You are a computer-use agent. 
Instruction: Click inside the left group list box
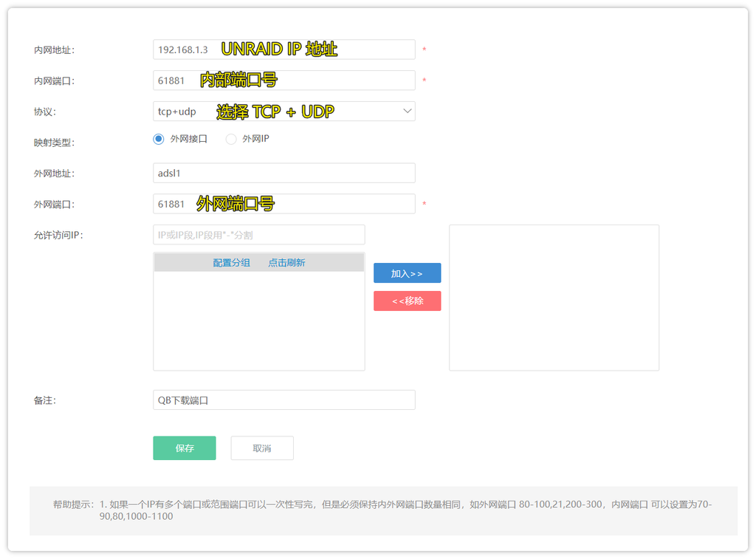[258, 320]
